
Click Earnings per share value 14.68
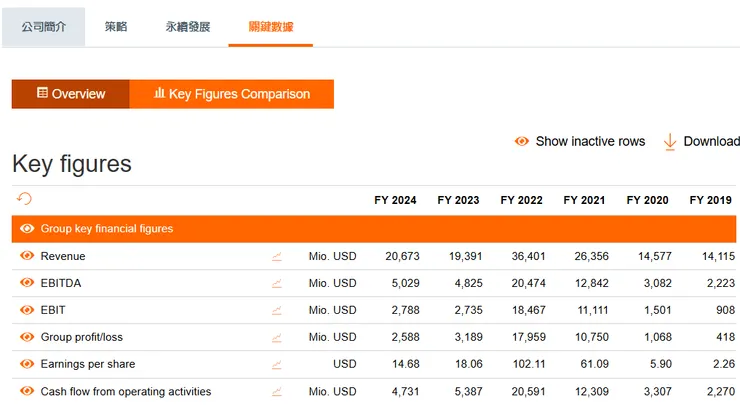[x=406, y=364]
